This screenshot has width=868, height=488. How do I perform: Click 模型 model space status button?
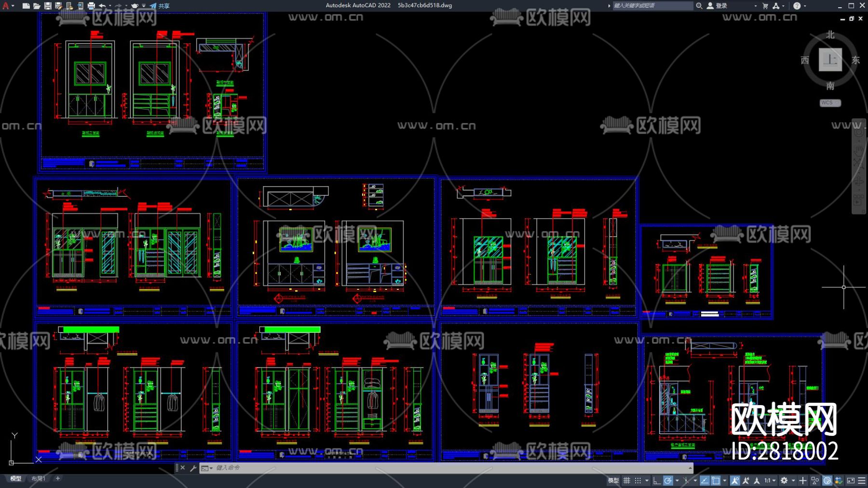pos(613,480)
